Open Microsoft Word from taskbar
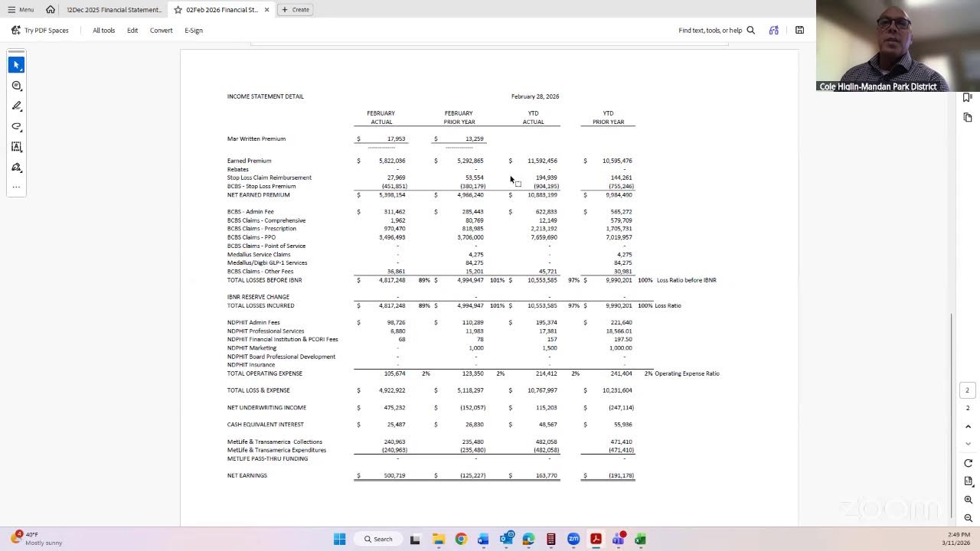This screenshot has height=551, width=980. (483, 540)
